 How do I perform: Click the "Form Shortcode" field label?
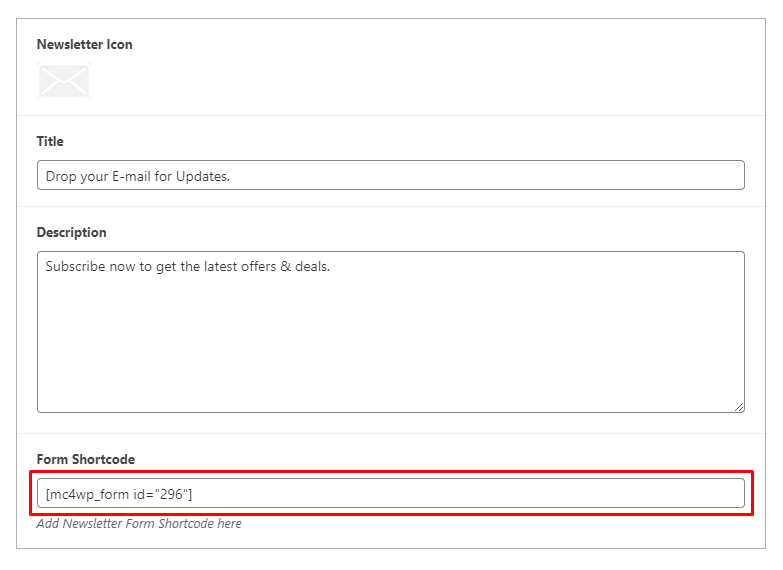coord(86,459)
